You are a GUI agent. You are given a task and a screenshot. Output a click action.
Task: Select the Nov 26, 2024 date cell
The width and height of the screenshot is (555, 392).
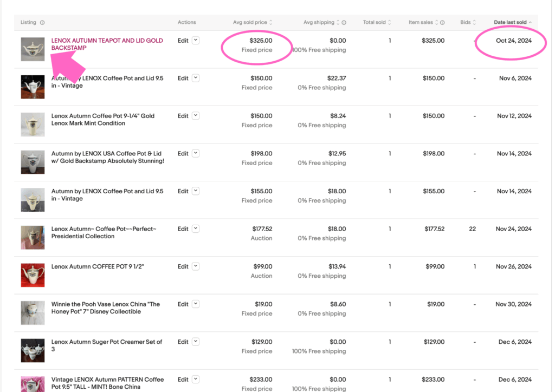point(514,266)
